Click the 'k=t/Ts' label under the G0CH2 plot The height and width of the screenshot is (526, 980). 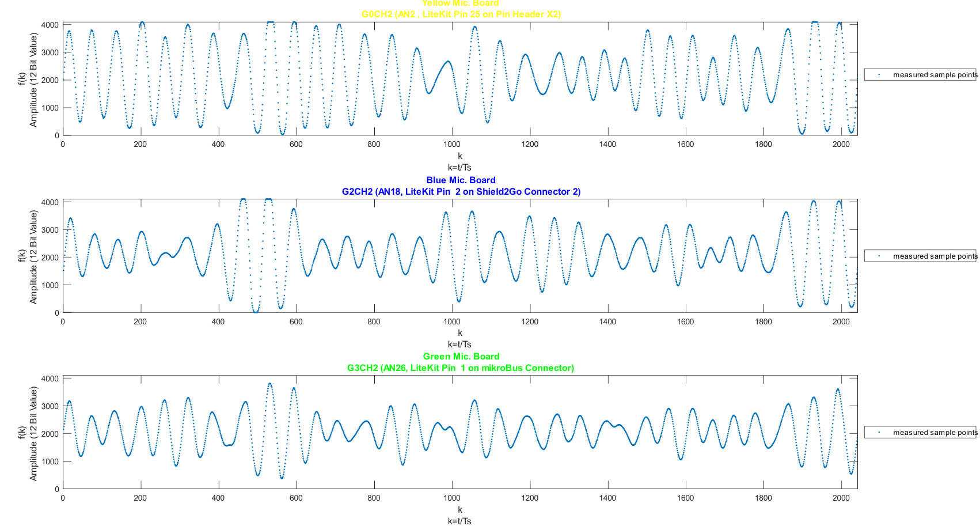[459, 168]
